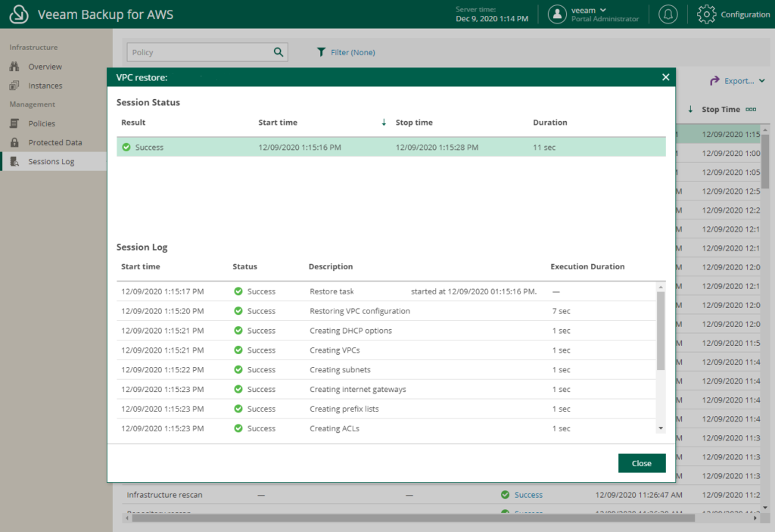
Task: Open the Configuration gear icon
Action: click(x=706, y=14)
